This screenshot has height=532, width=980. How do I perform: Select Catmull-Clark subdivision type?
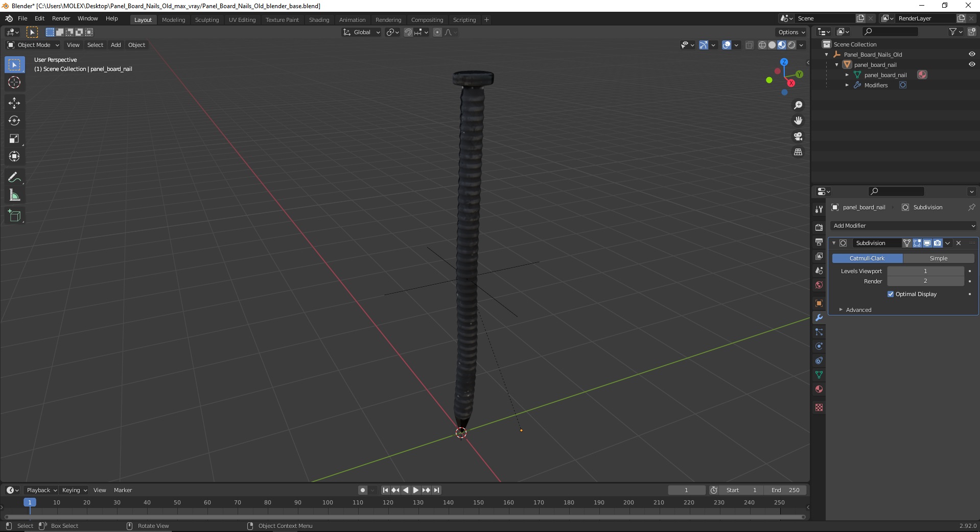pyautogui.click(x=867, y=258)
